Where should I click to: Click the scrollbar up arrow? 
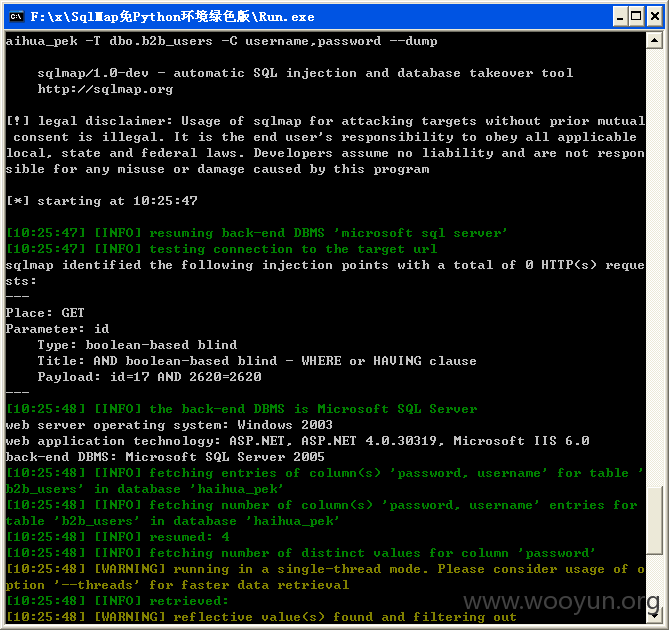[654, 41]
